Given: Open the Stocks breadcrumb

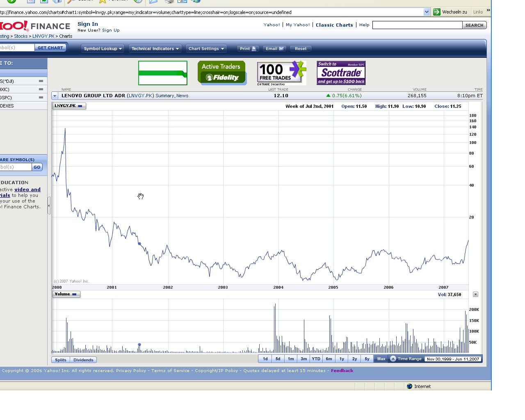Looking at the screenshot, I should 21,36.
